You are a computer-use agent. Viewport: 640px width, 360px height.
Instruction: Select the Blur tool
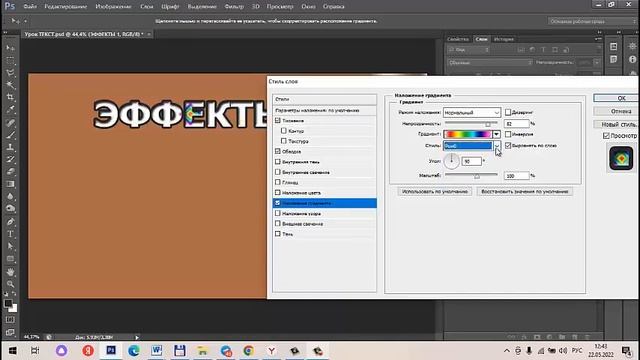click(10, 196)
